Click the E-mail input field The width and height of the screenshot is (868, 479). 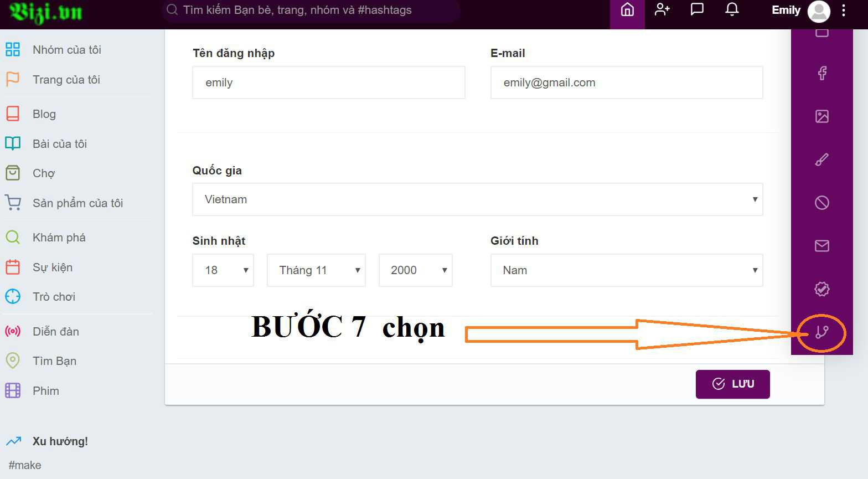coord(626,83)
